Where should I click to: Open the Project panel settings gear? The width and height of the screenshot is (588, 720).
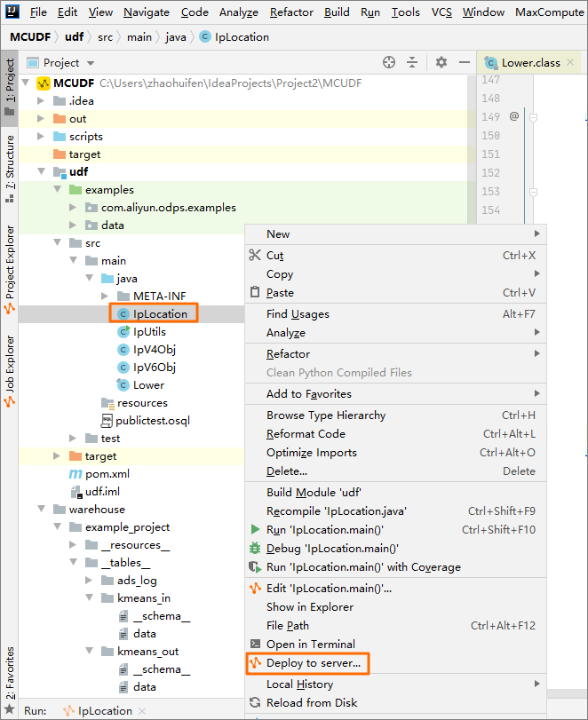point(441,63)
